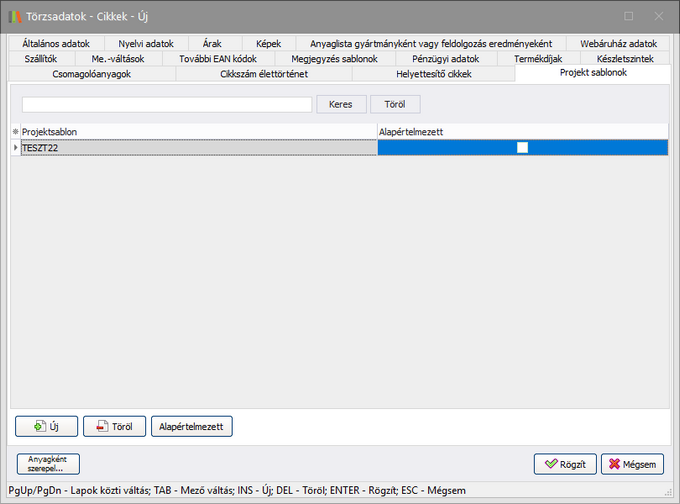Click the row indicator arrow beside TESZT22
The width and height of the screenshot is (680, 504).
tap(15, 147)
